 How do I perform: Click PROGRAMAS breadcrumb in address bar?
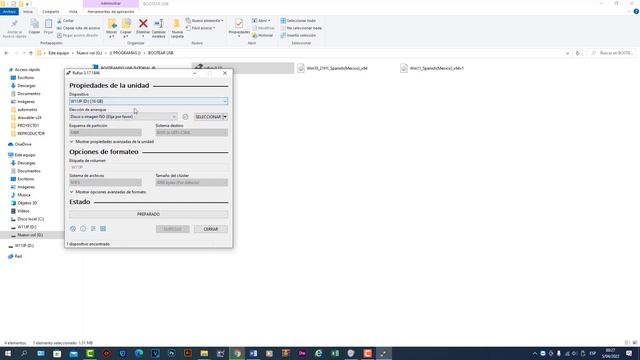(x=125, y=53)
